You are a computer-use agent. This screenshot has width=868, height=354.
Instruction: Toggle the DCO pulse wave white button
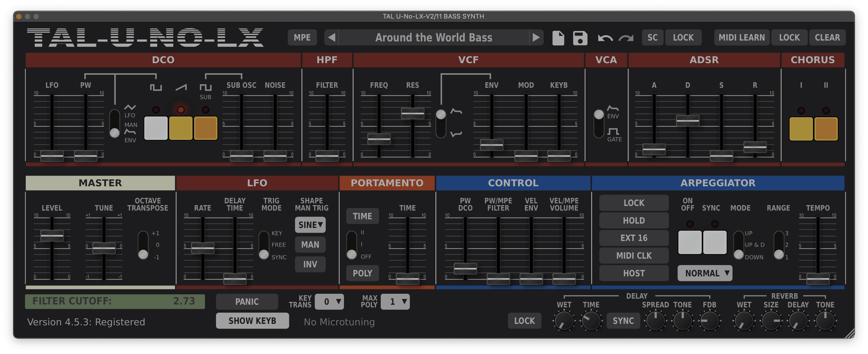pos(156,128)
